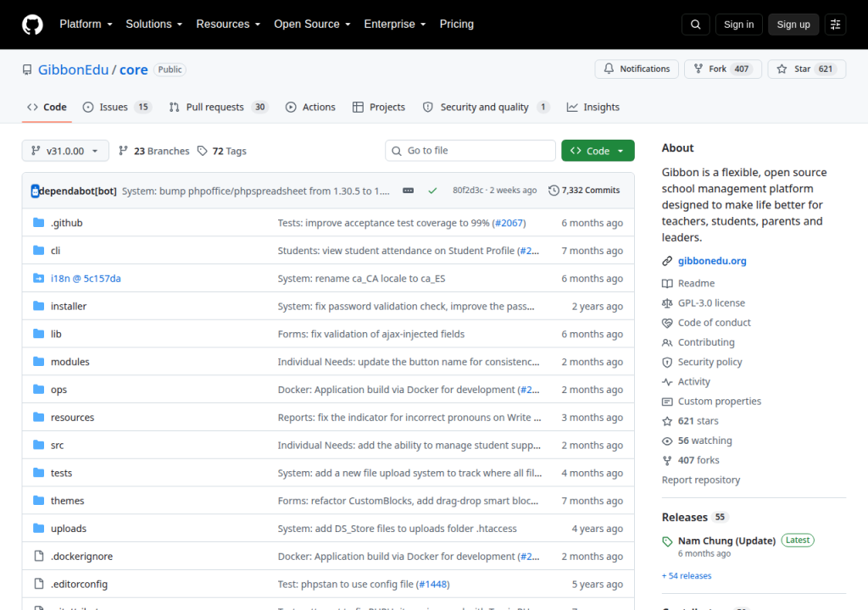Open the gibbonedu.org website link
This screenshot has height=610, width=868.
tap(712, 261)
